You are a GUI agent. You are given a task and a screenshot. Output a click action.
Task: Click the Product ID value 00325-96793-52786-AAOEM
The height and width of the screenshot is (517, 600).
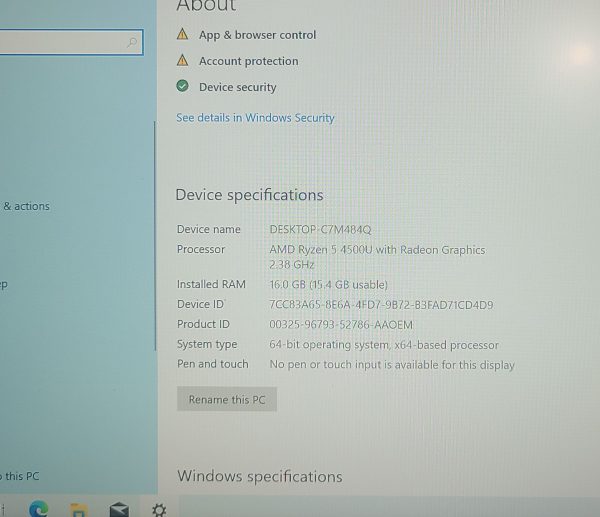tap(341, 325)
